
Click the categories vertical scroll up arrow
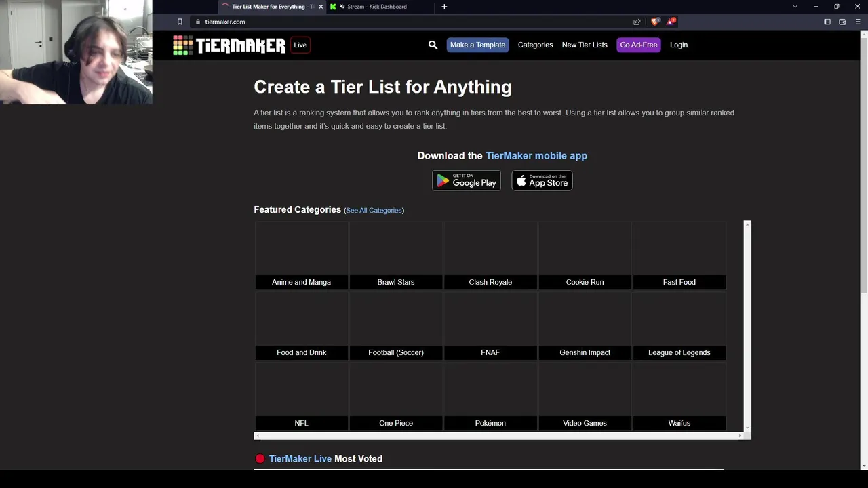(x=747, y=224)
